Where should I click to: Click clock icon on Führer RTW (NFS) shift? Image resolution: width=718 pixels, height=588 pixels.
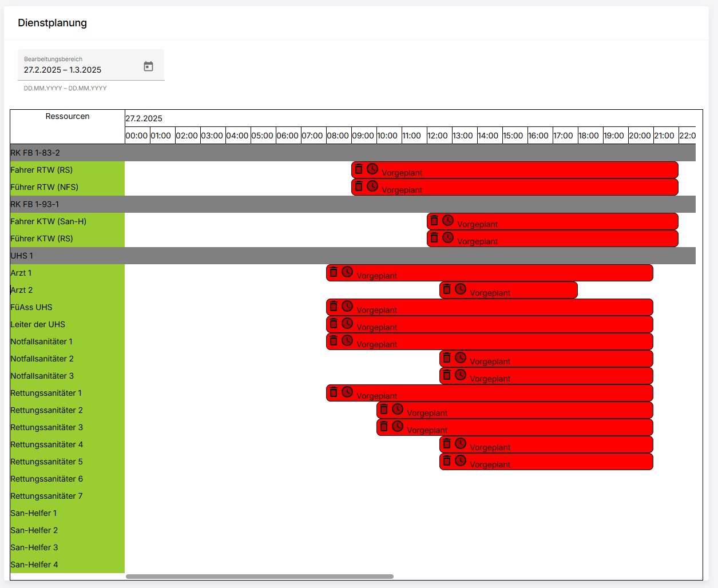372,186
